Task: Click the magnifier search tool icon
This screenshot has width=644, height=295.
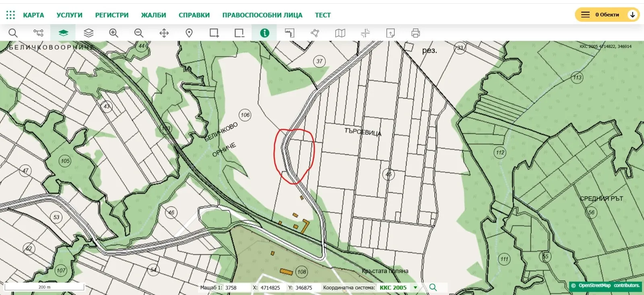Action: click(13, 33)
